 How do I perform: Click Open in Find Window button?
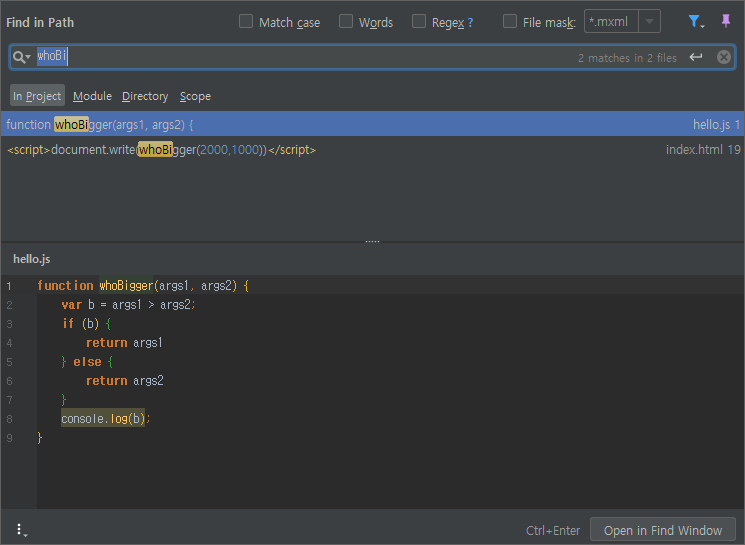click(663, 530)
